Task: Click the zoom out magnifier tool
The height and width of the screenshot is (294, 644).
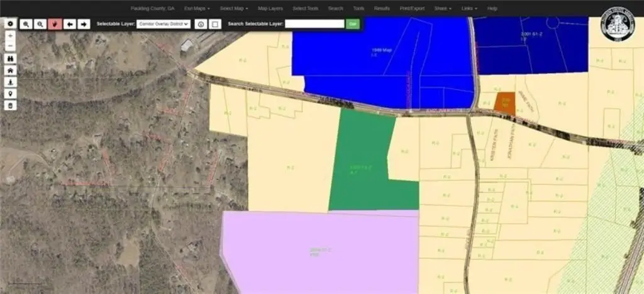Action: 40,24
